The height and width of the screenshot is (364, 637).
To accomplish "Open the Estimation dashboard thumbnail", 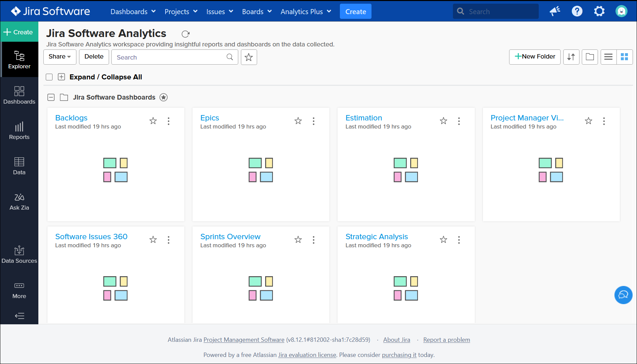I will click(x=405, y=170).
